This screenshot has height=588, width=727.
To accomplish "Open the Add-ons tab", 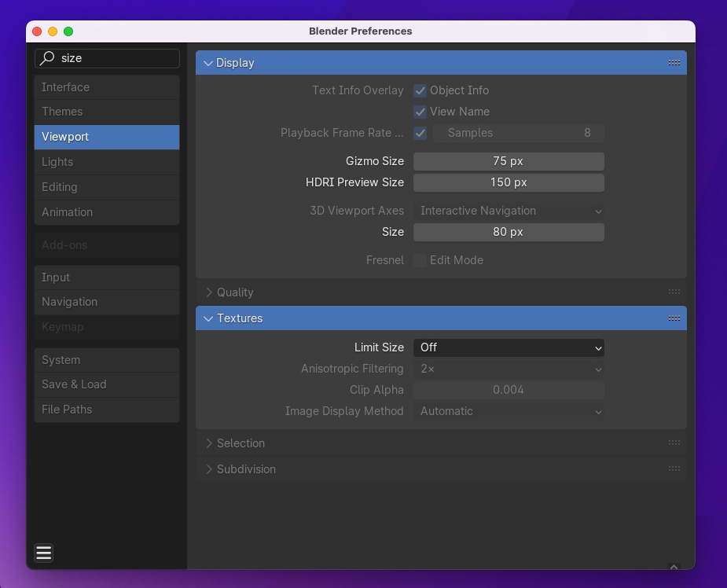I will pos(107,245).
